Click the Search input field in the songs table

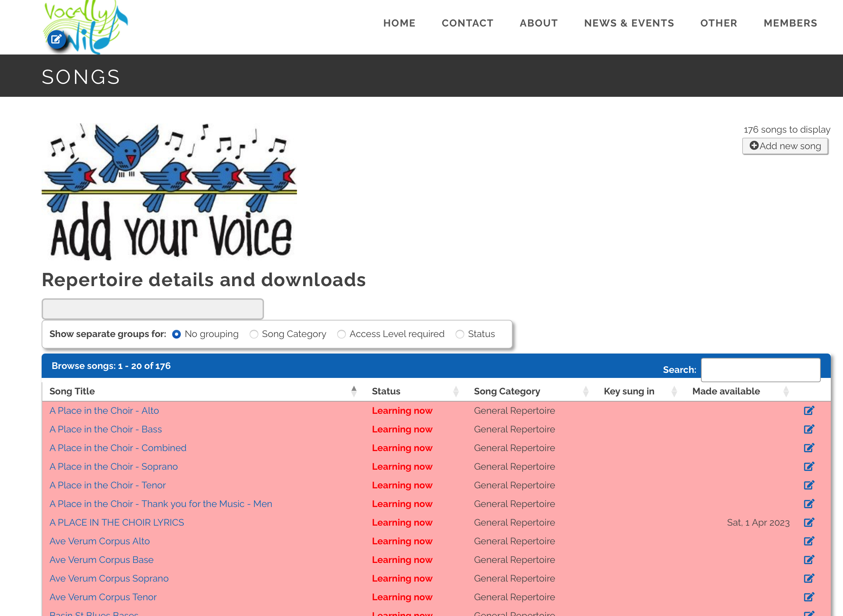(x=760, y=370)
